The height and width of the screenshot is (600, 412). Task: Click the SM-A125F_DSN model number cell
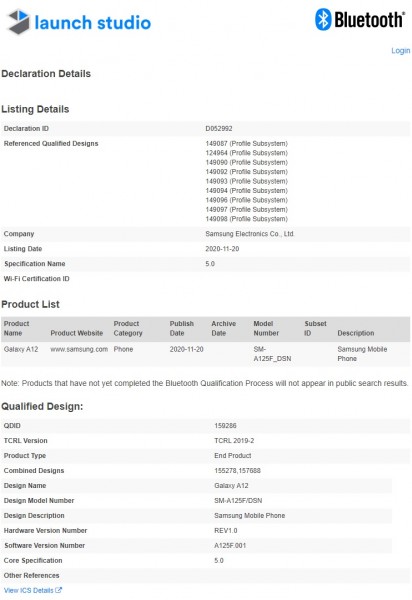(272, 354)
